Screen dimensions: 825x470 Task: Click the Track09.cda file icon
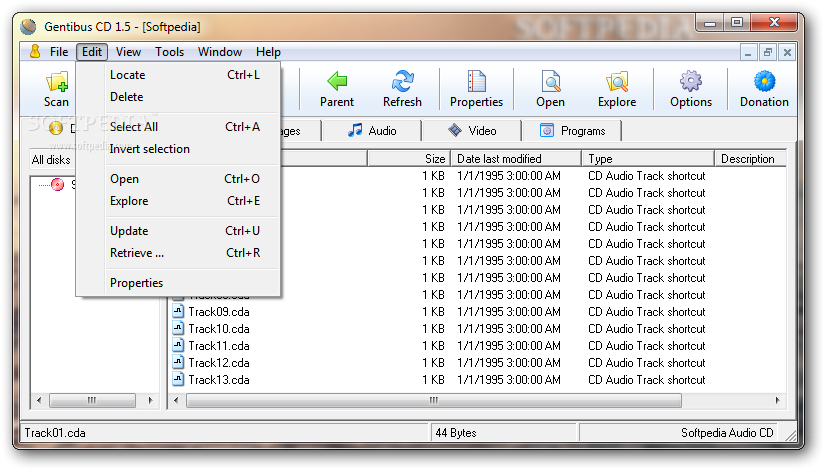[x=178, y=311]
